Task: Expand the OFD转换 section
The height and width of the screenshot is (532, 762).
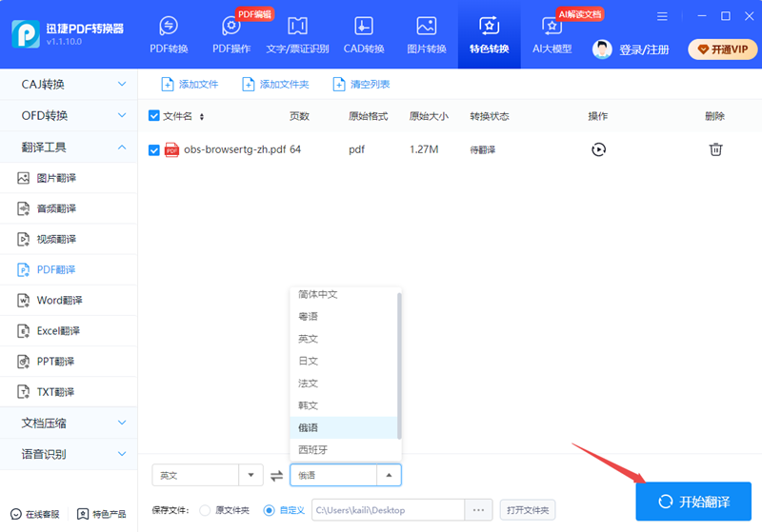Action: pos(69,115)
